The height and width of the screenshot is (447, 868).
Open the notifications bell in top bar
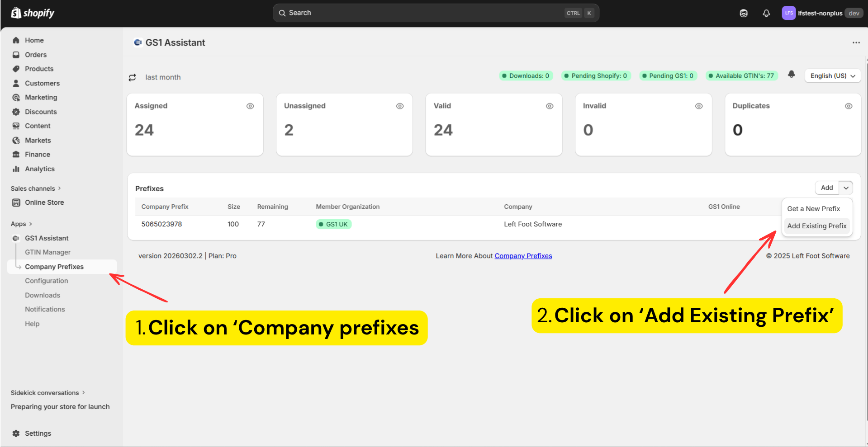(766, 13)
